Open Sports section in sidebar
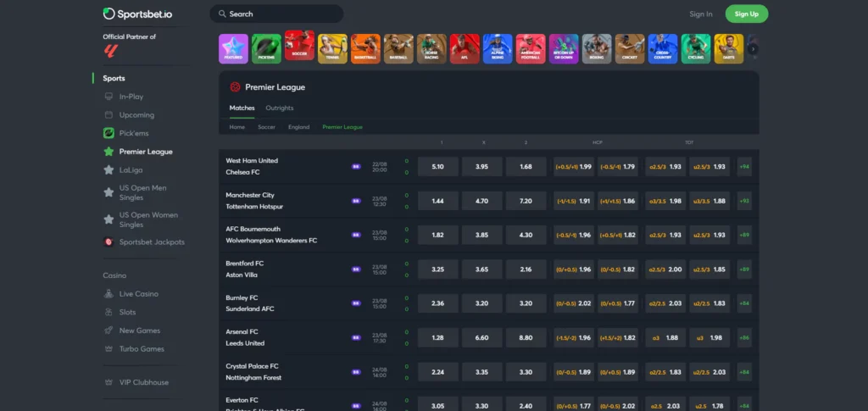This screenshot has height=411, width=868. click(x=114, y=78)
